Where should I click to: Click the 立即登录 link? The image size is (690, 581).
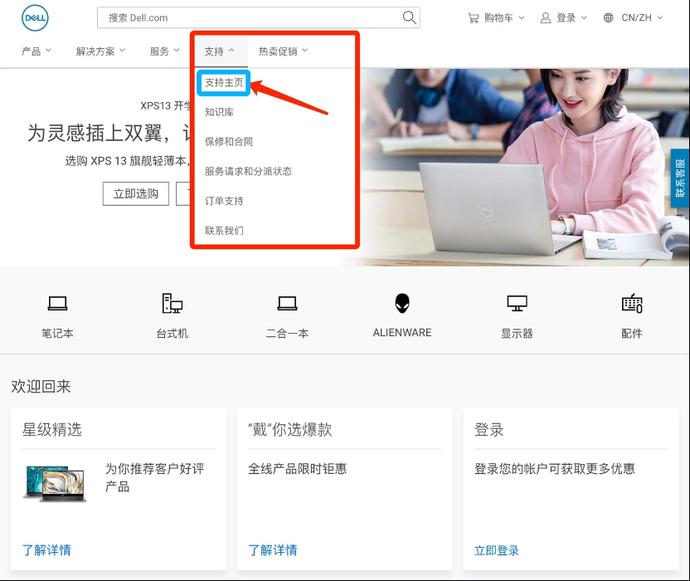496,550
